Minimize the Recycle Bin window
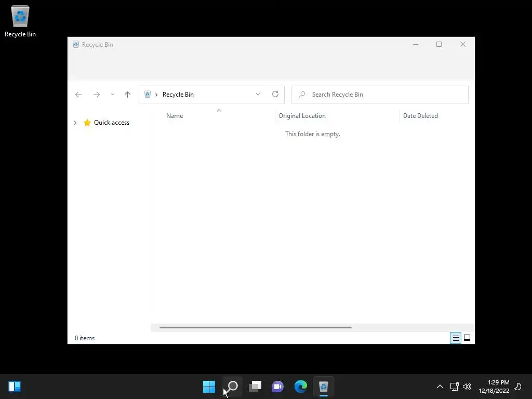532x399 pixels. tap(415, 45)
